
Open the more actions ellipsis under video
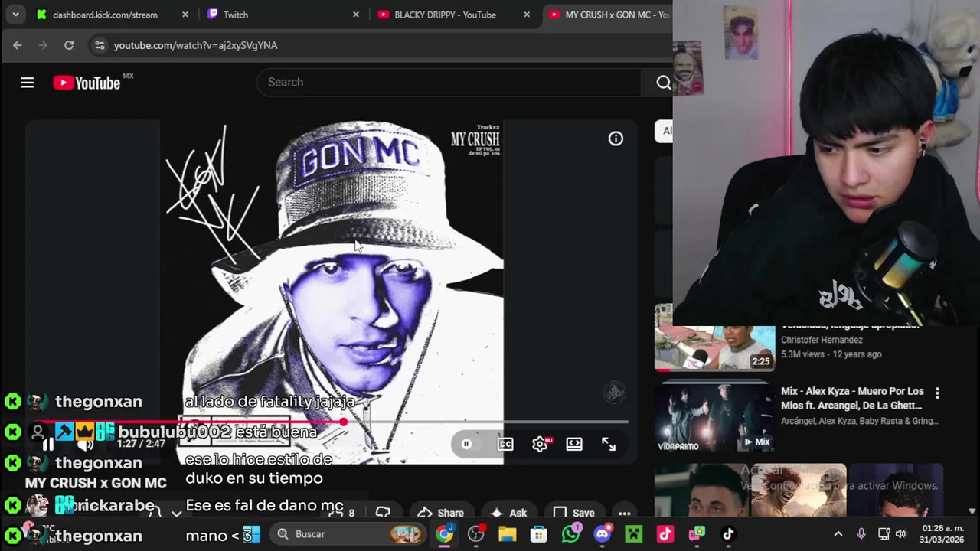click(624, 514)
